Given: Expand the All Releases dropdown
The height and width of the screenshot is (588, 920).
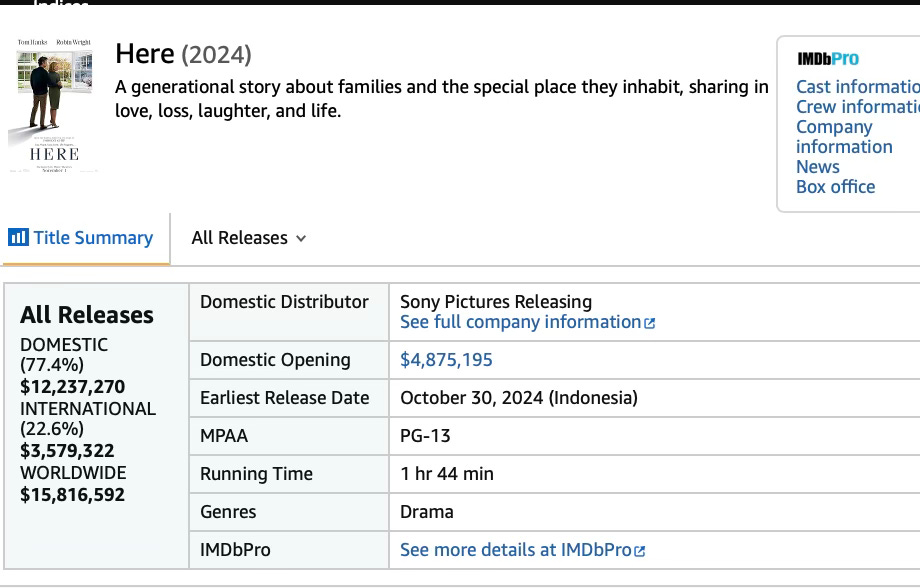Looking at the screenshot, I should (249, 238).
